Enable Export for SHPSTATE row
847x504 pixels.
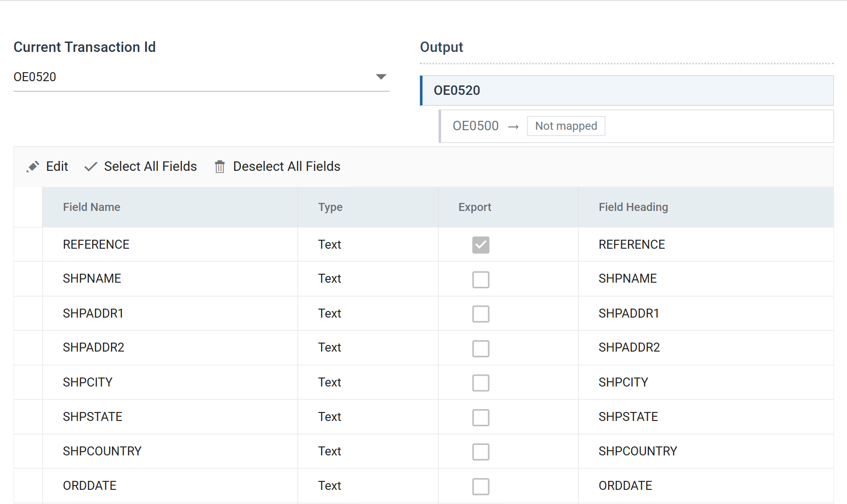(481, 417)
